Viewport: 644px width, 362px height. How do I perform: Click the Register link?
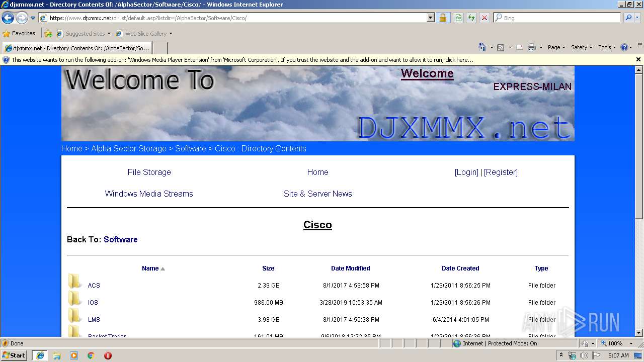coord(501,172)
